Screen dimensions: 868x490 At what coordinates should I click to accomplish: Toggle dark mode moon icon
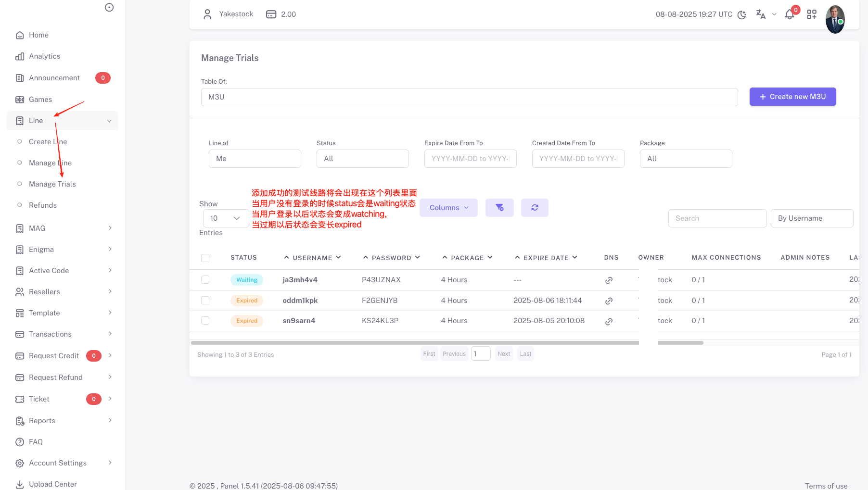coord(742,14)
